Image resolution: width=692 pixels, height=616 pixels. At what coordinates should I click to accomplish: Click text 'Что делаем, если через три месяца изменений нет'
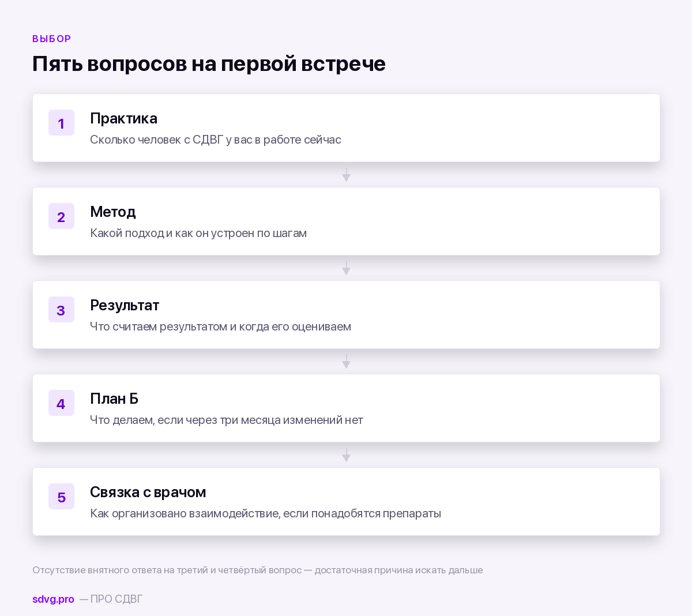[x=227, y=420]
